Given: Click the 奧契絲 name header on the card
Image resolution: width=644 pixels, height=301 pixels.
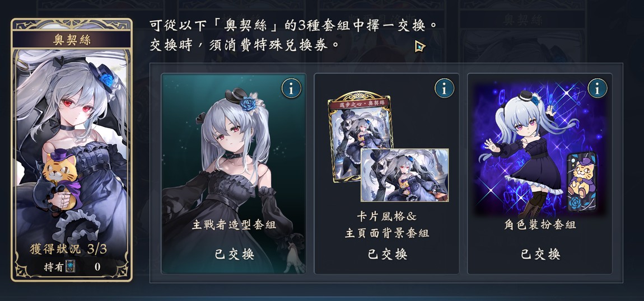Looking at the screenshot, I should click(72, 40).
